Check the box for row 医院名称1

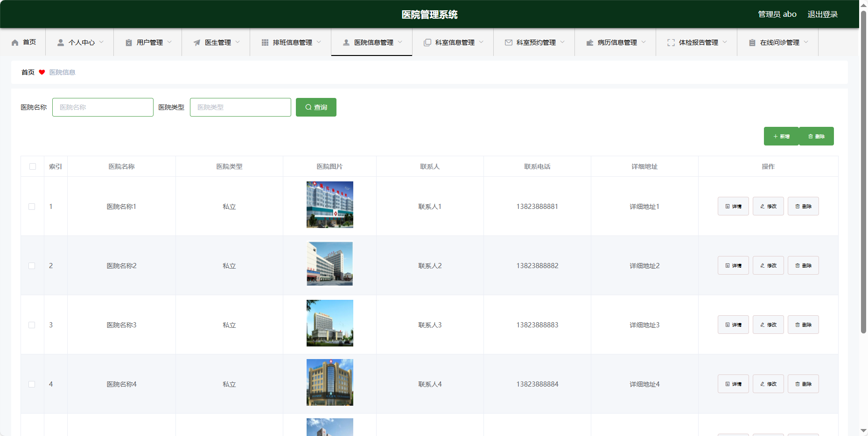click(x=32, y=207)
